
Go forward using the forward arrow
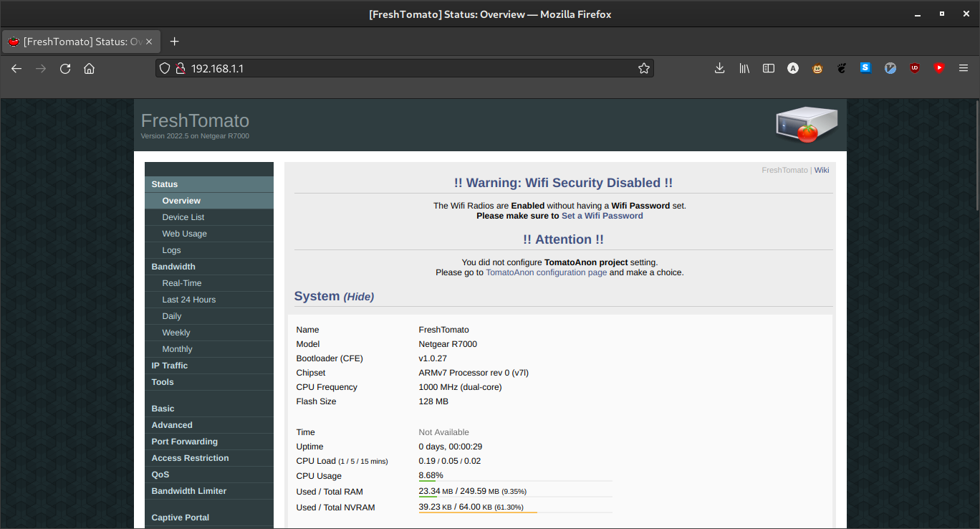(41, 68)
